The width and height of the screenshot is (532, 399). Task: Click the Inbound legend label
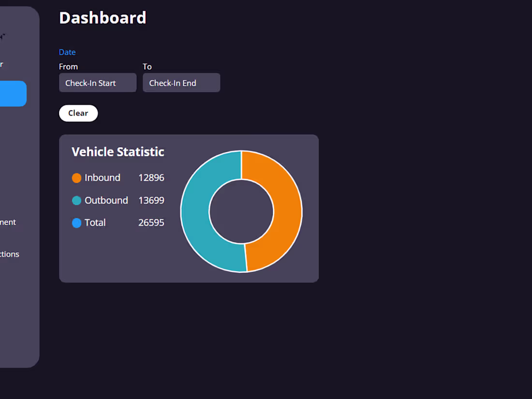pos(103,178)
